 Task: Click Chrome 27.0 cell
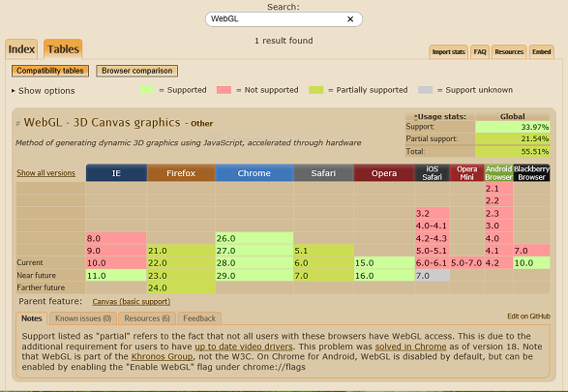click(254, 251)
